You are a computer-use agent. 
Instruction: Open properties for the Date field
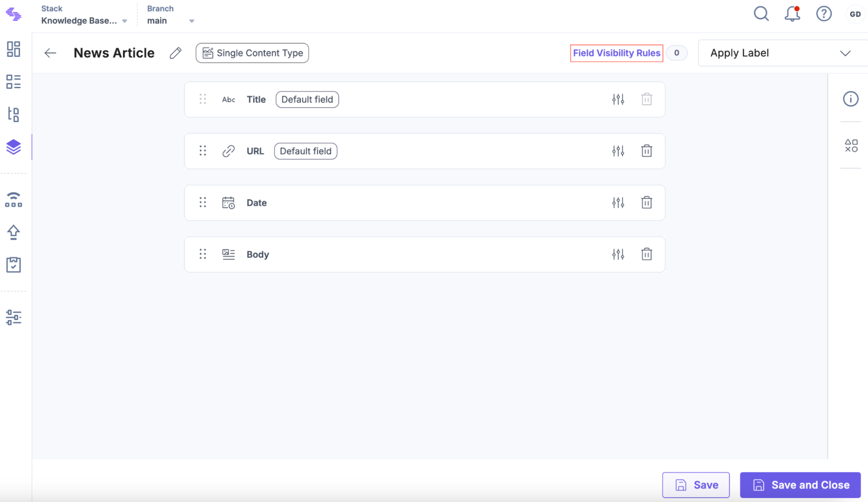pyautogui.click(x=618, y=203)
